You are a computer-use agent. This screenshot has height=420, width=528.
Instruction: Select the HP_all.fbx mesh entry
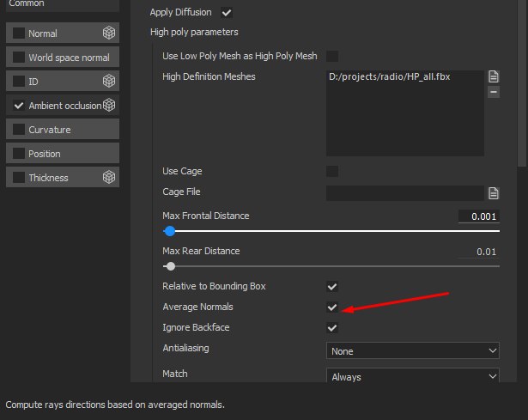389,76
